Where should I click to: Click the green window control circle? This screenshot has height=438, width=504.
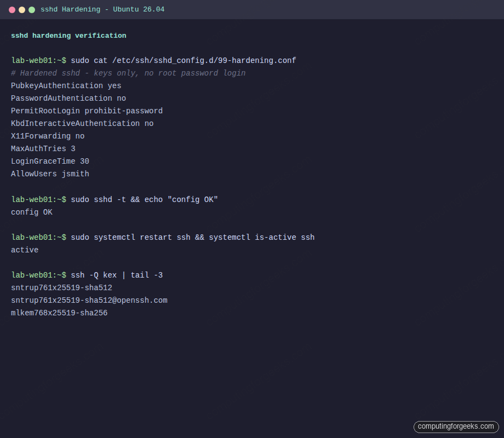pyautogui.click(x=32, y=9)
